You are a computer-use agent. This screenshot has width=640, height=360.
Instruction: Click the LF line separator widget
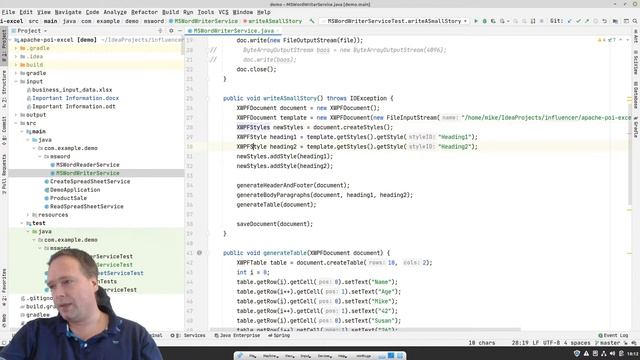(x=536, y=343)
